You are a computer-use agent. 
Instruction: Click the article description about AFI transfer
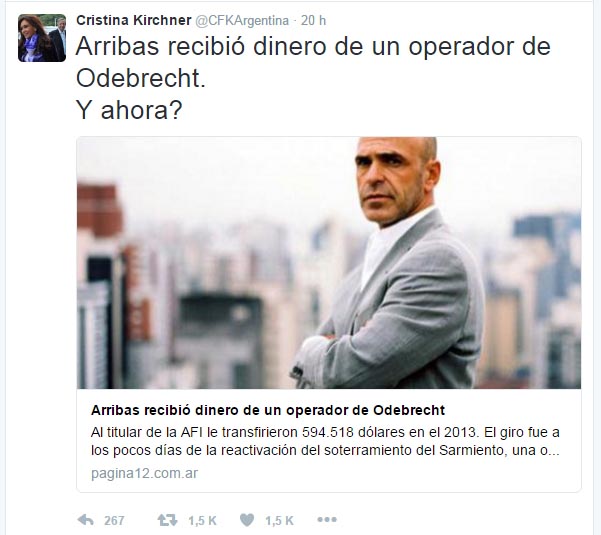pyautogui.click(x=325, y=441)
